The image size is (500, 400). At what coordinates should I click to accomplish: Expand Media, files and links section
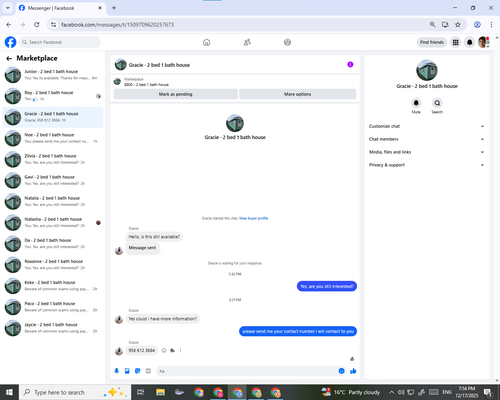tap(426, 152)
